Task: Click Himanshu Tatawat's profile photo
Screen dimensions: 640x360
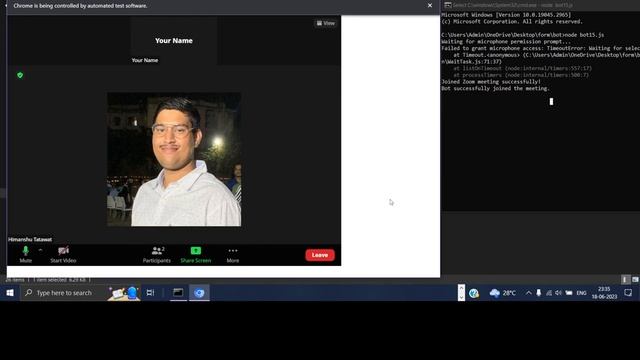Action: click(x=174, y=159)
